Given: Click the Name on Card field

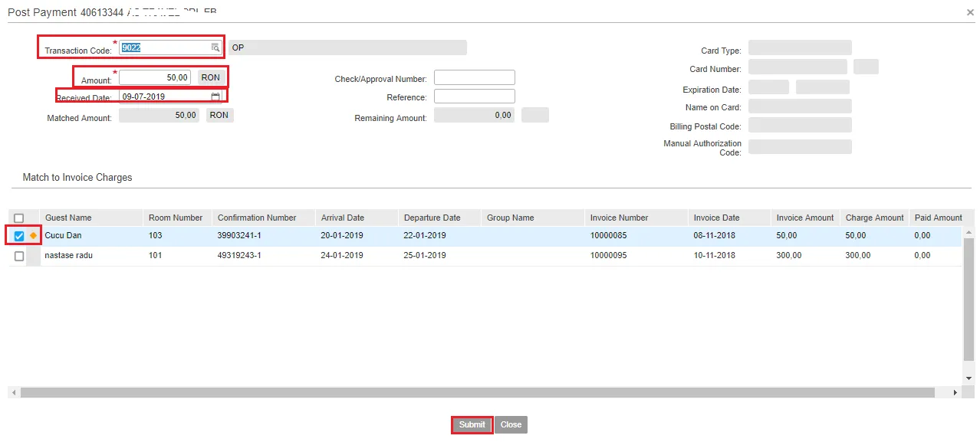Looking at the screenshot, I should point(800,106).
